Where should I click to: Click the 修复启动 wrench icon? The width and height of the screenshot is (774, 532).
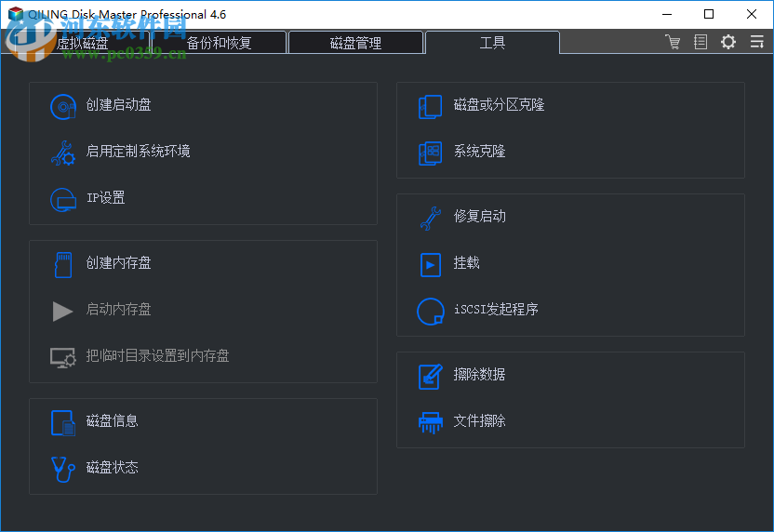[x=431, y=219]
